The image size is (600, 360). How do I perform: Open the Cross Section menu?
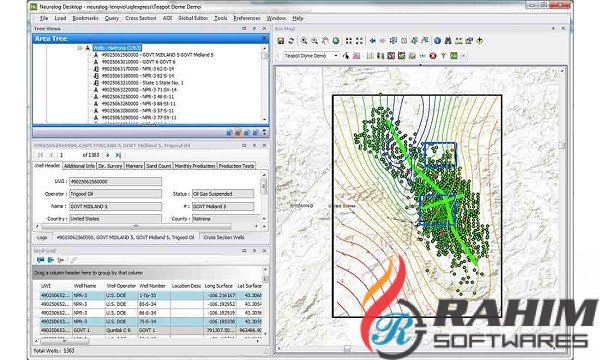pyautogui.click(x=140, y=18)
